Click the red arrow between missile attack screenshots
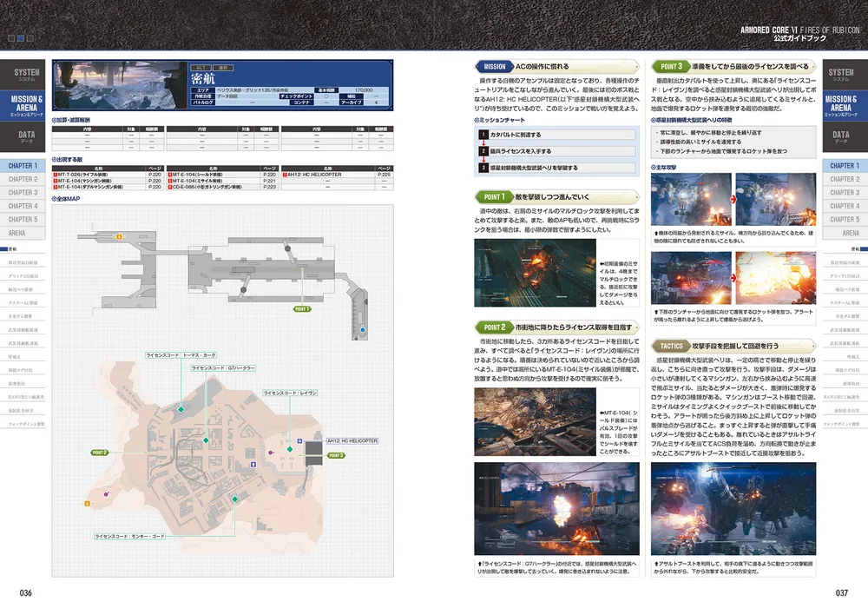This screenshot has height=615, width=868. [x=733, y=199]
